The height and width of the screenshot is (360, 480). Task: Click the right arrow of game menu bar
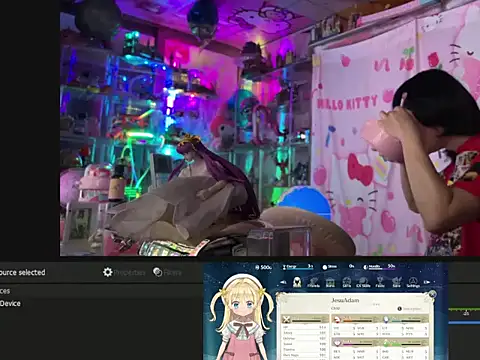point(427,282)
